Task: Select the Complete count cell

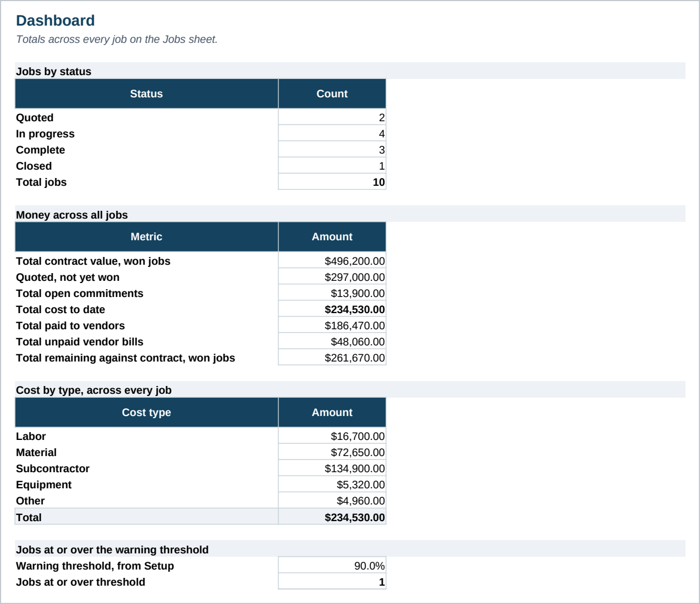Action: (332, 150)
